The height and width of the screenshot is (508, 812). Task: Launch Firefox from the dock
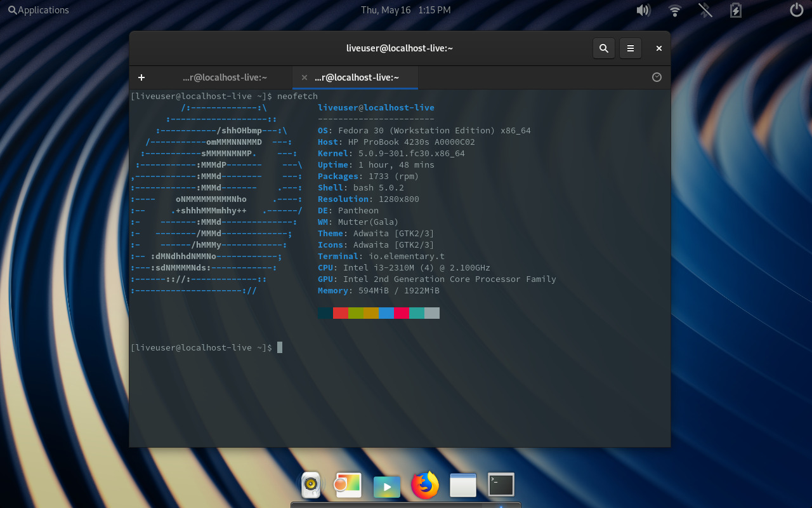point(424,485)
